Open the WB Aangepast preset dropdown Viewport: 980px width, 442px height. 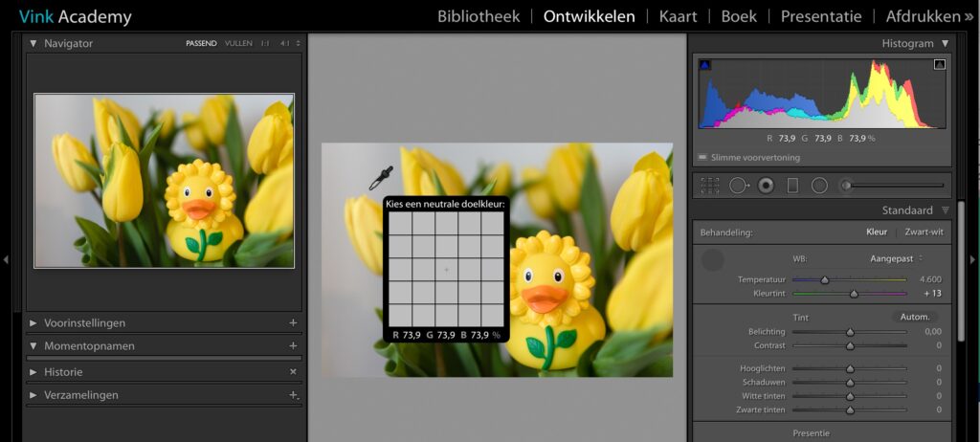pos(896,258)
